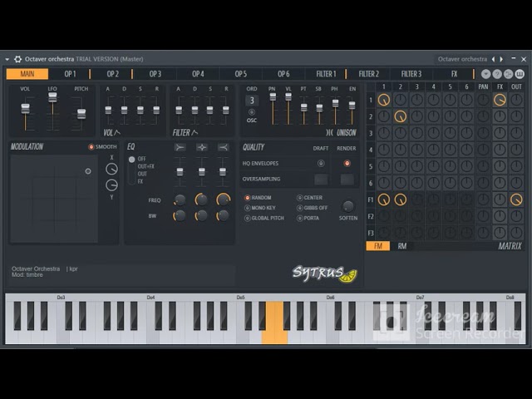
Task: Go to the FILTER 1 tab
Action: pyautogui.click(x=326, y=74)
